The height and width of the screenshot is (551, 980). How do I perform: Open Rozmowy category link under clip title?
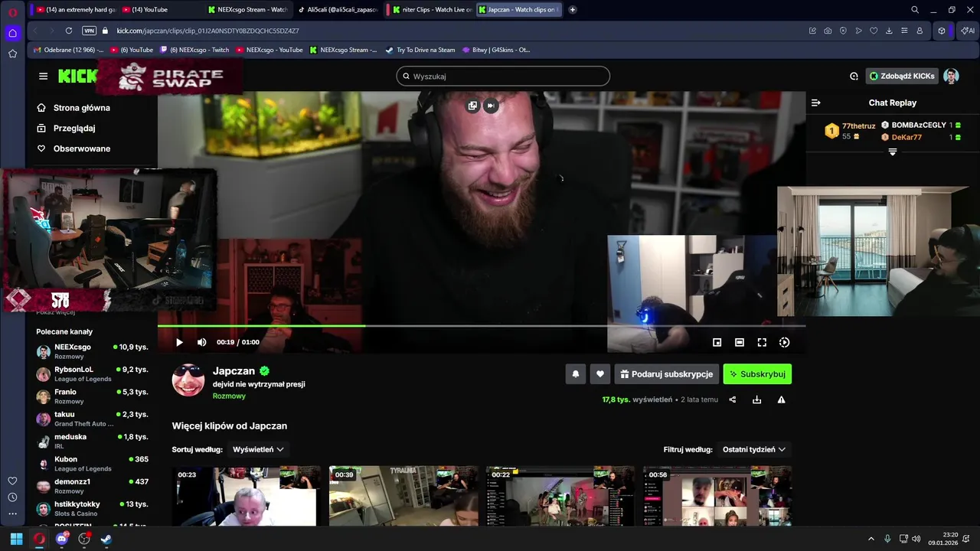229,396
